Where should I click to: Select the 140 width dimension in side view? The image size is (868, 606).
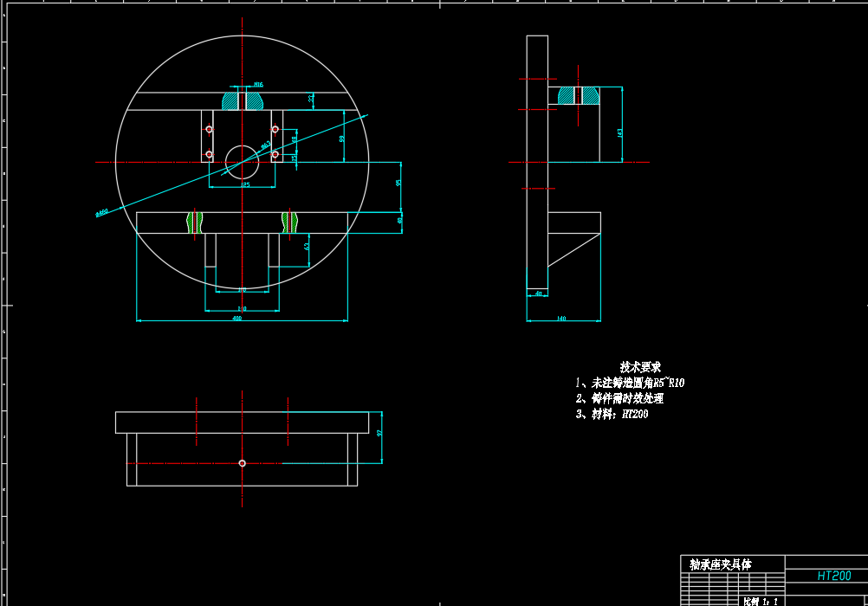(561, 319)
